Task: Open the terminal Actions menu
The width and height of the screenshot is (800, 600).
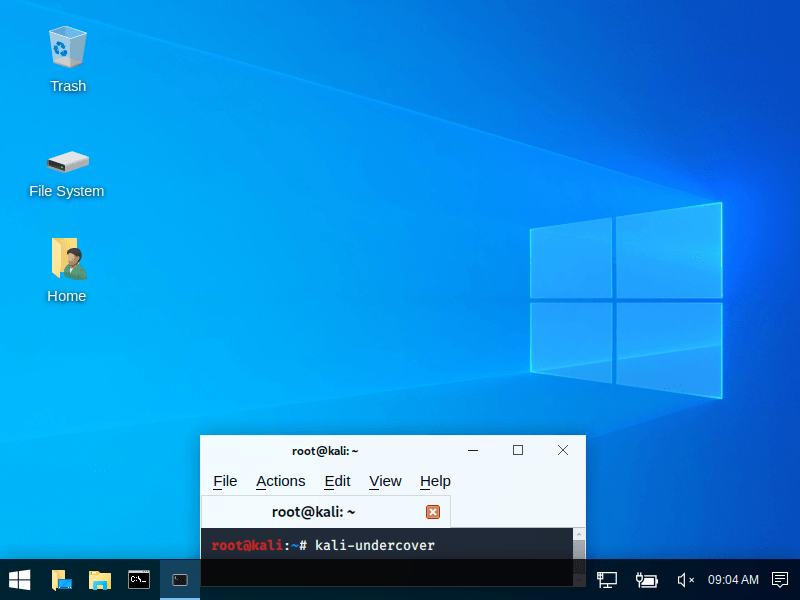Action: [281, 481]
